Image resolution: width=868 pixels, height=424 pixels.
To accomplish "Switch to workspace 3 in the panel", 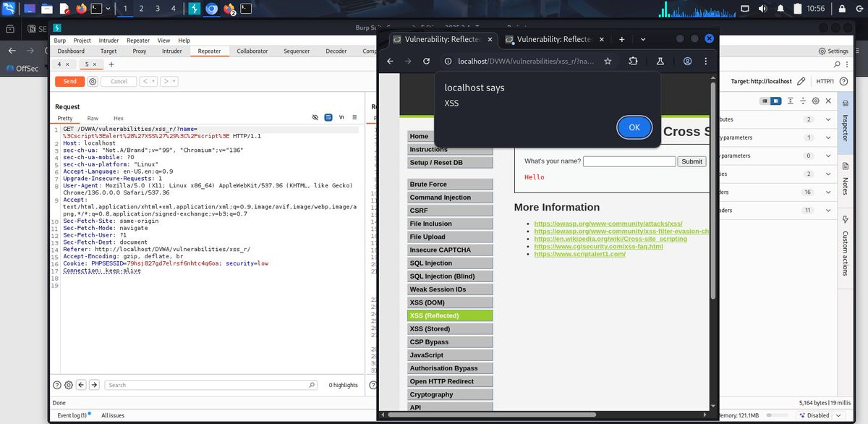I will coord(159,9).
